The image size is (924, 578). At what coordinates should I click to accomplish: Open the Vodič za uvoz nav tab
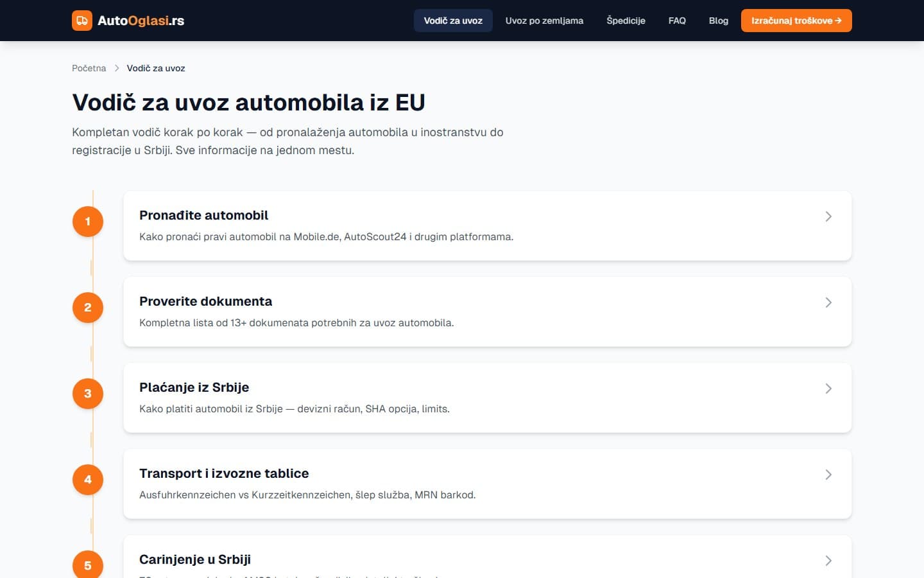[453, 21]
